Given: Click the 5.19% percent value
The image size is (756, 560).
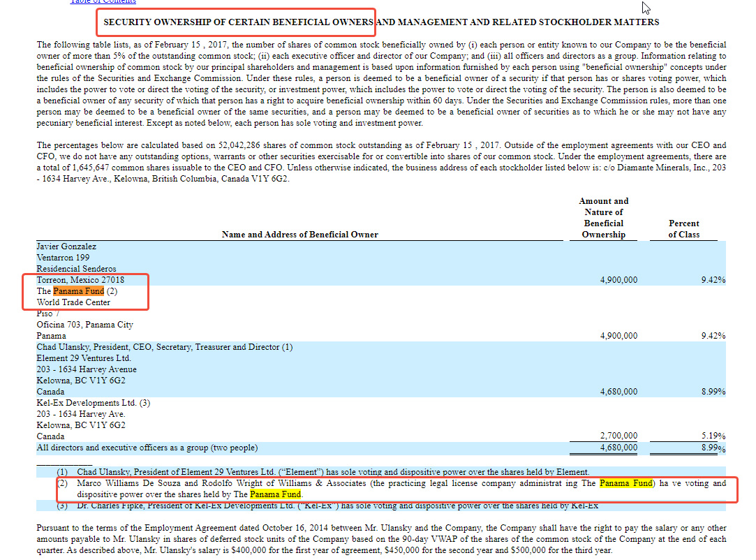Looking at the screenshot, I should 713,436.
